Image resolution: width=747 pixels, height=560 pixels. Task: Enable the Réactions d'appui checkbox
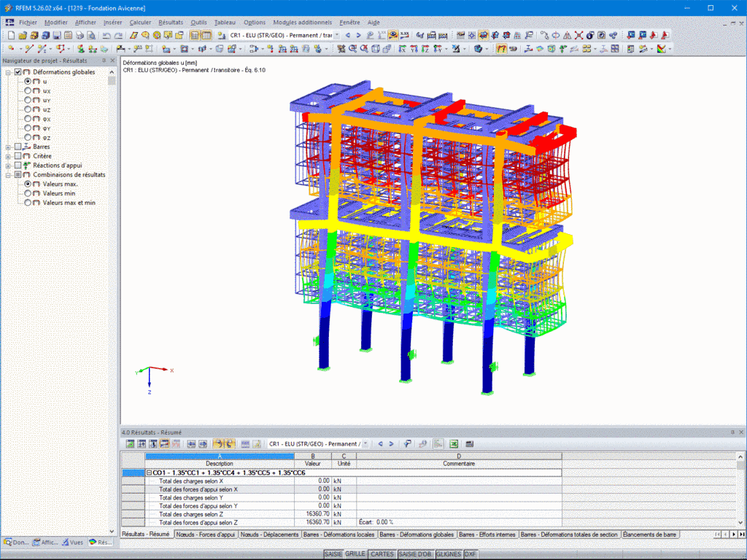[18, 166]
